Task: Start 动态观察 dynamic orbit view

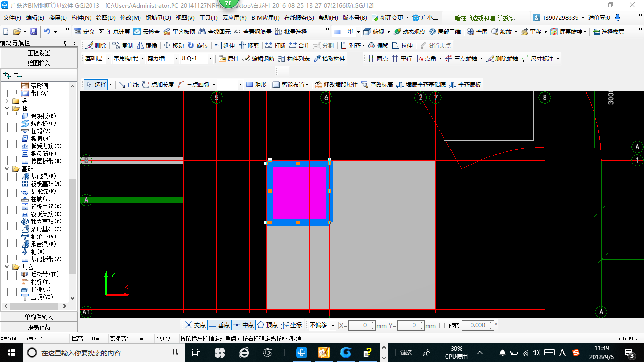Action: (409, 32)
